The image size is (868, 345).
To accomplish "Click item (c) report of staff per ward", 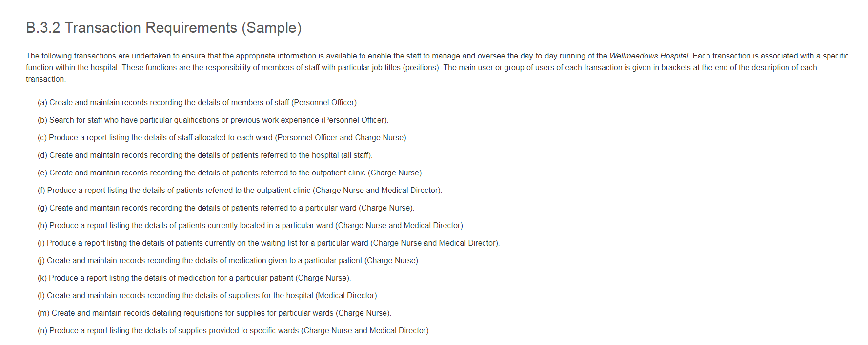I will point(222,138).
